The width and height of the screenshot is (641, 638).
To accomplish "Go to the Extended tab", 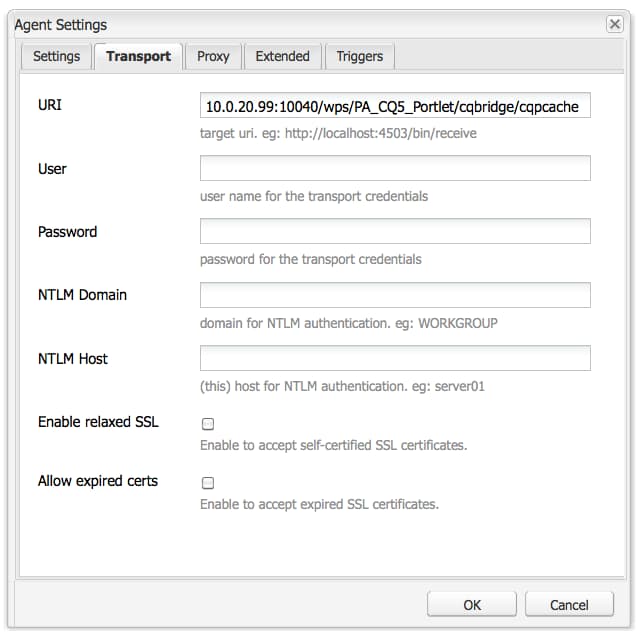I will coord(282,56).
